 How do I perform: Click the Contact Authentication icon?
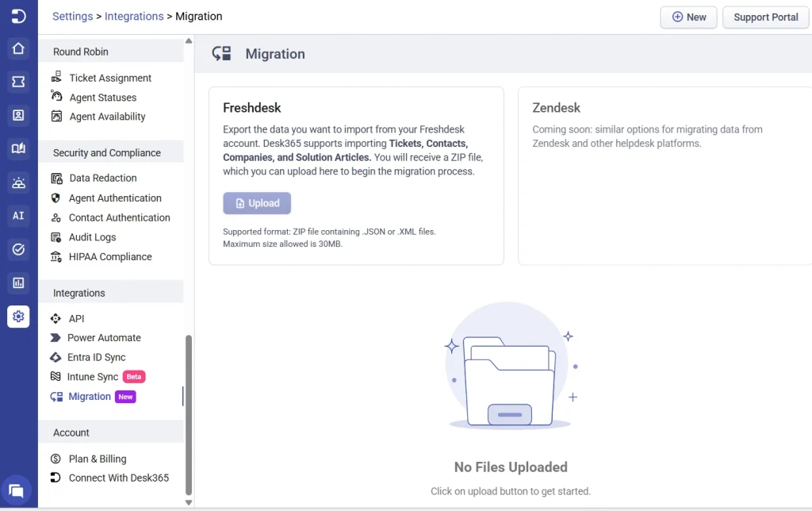tap(56, 217)
